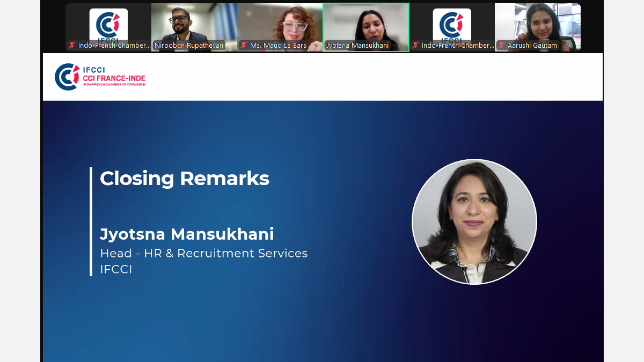Click IFCCI logo in the tile beside Aarushi Gautam
This screenshot has width=644, height=362.
[x=452, y=25]
